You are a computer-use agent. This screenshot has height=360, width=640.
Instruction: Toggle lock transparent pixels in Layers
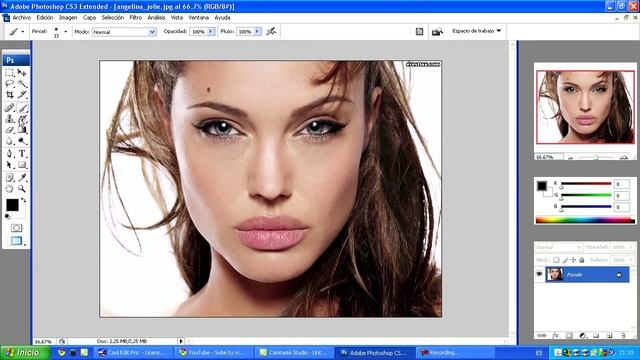click(x=556, y=260)
